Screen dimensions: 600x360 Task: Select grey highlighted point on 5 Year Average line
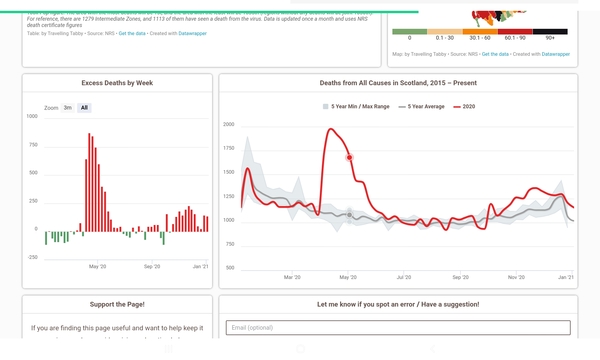click(349, 215)
